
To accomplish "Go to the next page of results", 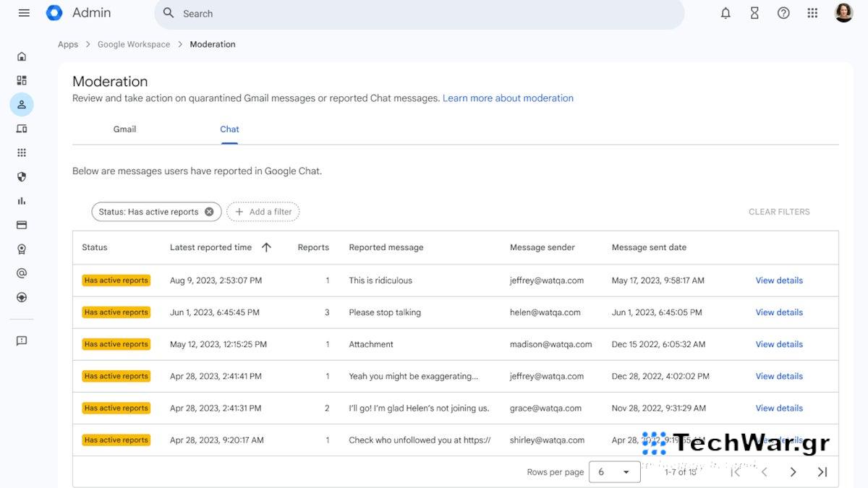I will point(793,472).
